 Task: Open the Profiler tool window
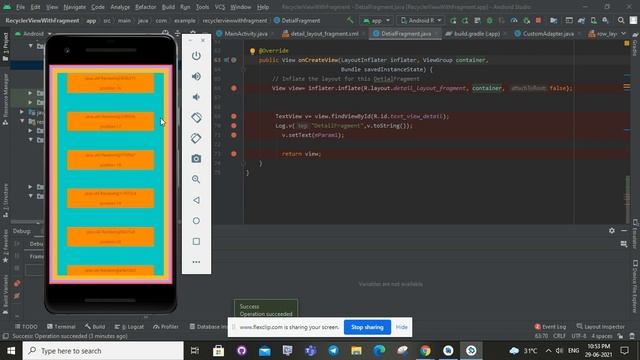point(166,327)
